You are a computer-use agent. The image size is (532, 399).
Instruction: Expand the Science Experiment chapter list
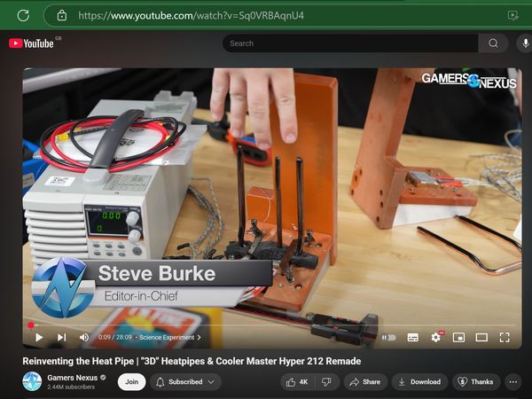tap(170, 337)
